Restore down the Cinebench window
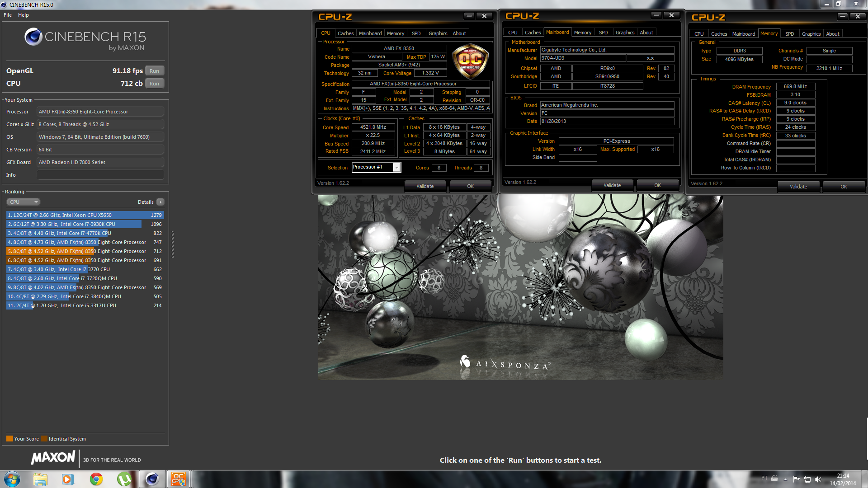This screenshot has height=488, width=868. click(x=839, y=4)
